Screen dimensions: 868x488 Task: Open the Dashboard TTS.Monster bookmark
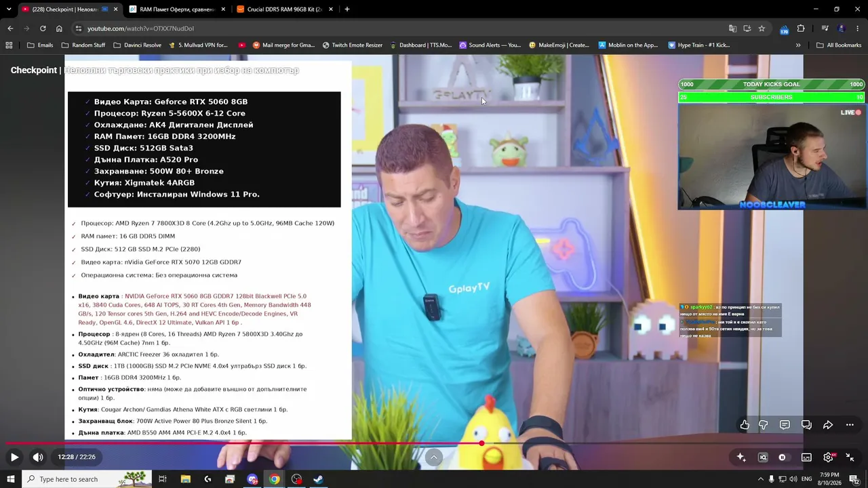click(420, 45)
